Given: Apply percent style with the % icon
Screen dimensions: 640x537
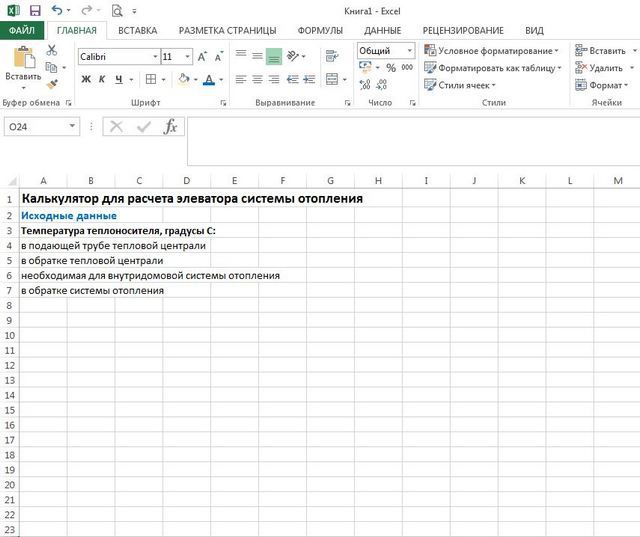Looking at the screenshot, I should pyautogui.click(x=391, y=68).
